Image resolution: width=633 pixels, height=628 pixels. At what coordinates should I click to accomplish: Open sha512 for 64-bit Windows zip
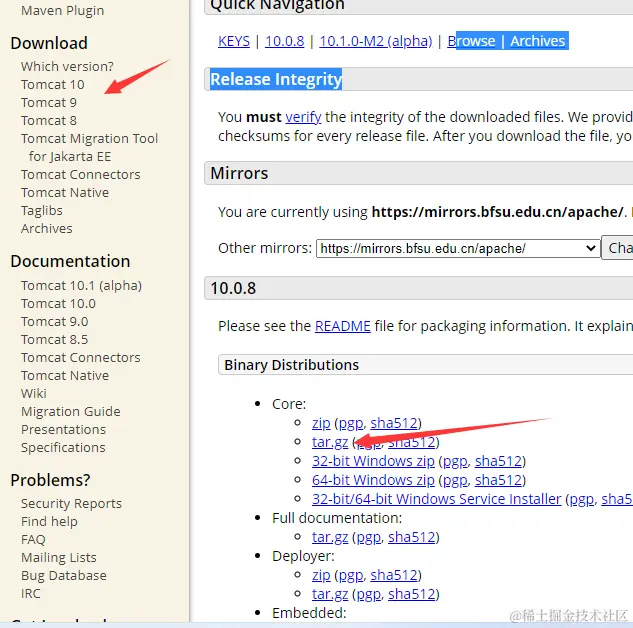499,480
